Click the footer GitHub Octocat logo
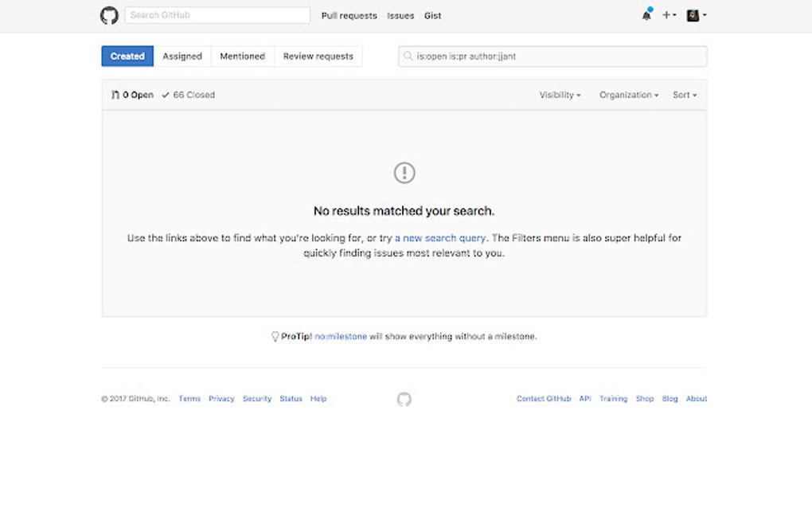This screenshot has width=812, height=508. click(404, 399)
